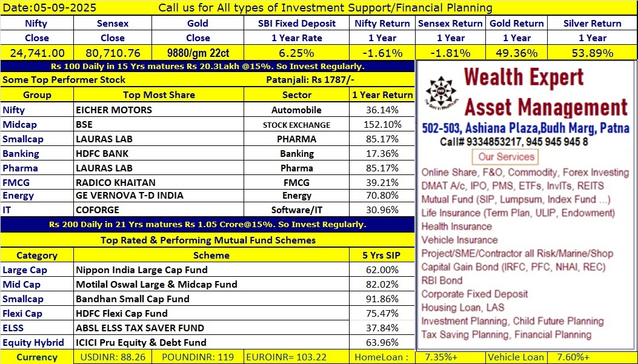Click the 'Housing Loan, LAS' line

pos(463,308)
